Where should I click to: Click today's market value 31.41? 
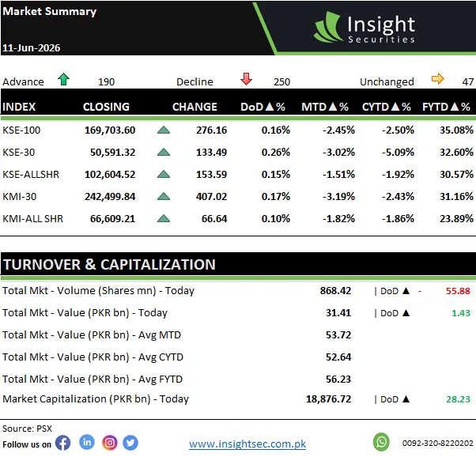pyautogui.click(x=338, y=313)
